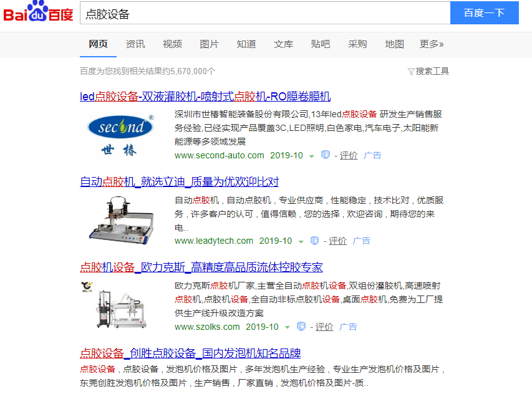Click the funnel icon beside 搜索工具
Screen dimensions: 532x394
point(411,72)
